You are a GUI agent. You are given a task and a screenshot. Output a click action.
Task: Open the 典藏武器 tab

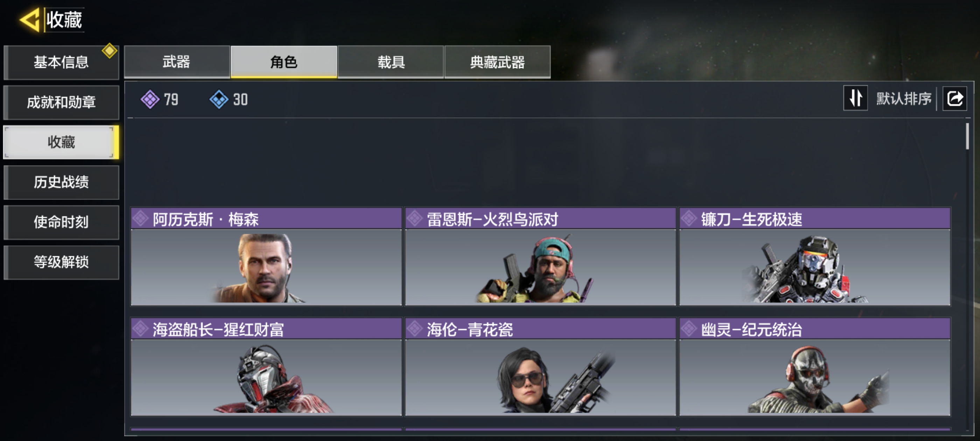[497, 62]
